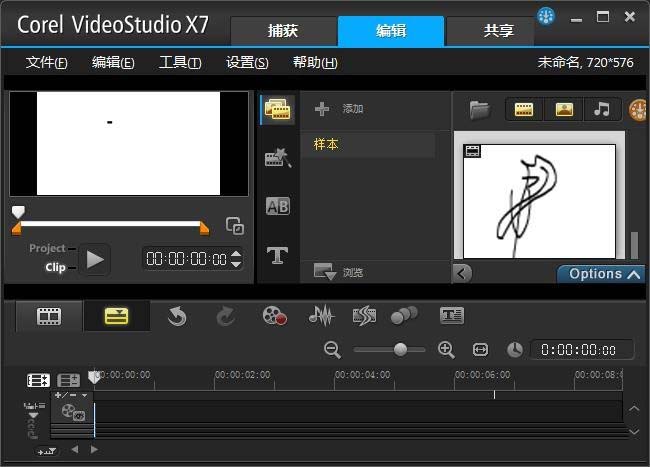Click the left orange trim marker

click(16, 228)
